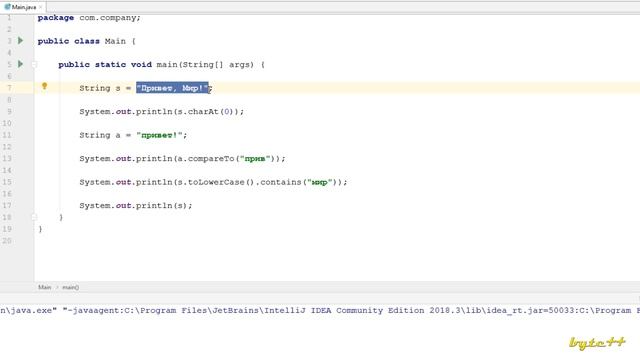
Task: Click println(s) statement on line 17
Action: pyautogui.click(x=136, y=205)
